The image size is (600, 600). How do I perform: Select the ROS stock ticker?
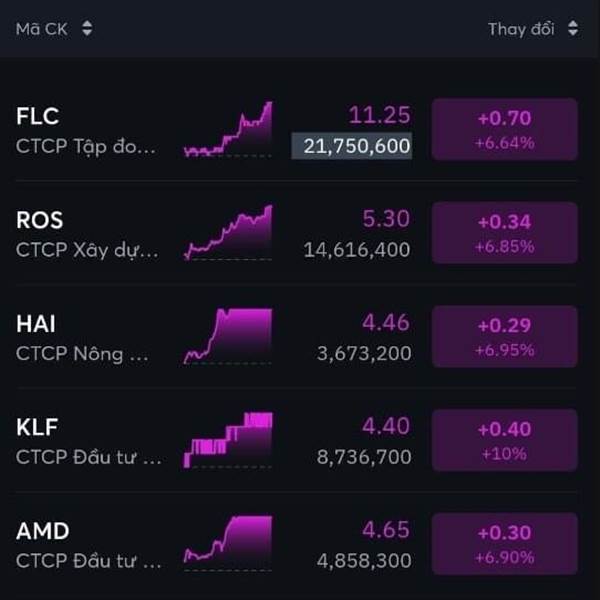point(40,220)
